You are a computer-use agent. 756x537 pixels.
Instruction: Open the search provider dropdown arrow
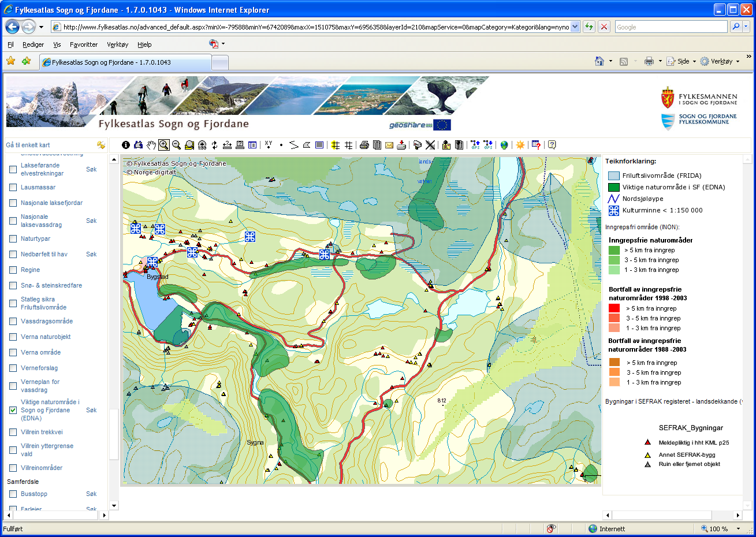click(x=746, y=27)
